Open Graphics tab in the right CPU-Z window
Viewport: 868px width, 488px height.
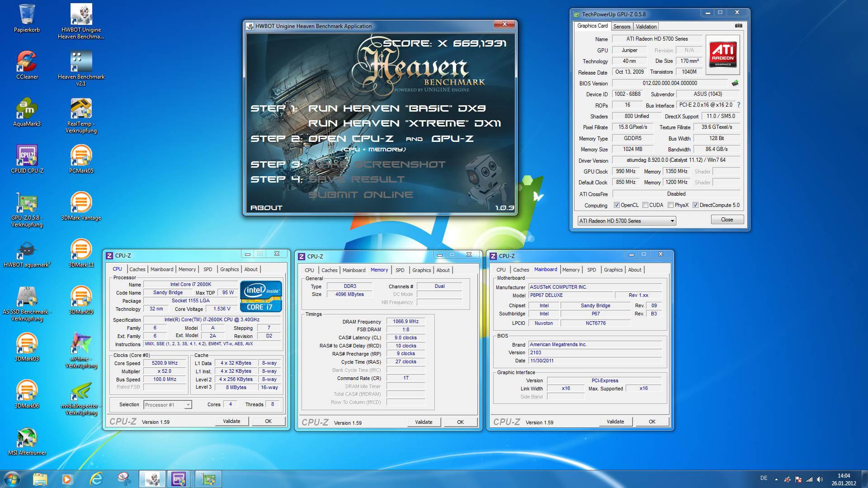[x=613, y=270]
